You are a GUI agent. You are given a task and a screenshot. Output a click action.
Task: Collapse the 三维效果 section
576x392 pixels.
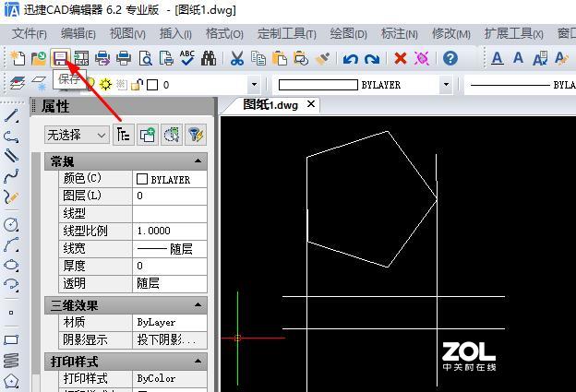click(x=198, y=304)
